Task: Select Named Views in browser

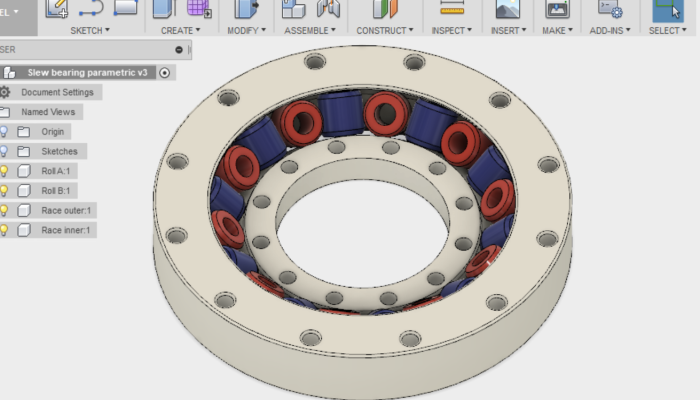Action: (48, 112)
